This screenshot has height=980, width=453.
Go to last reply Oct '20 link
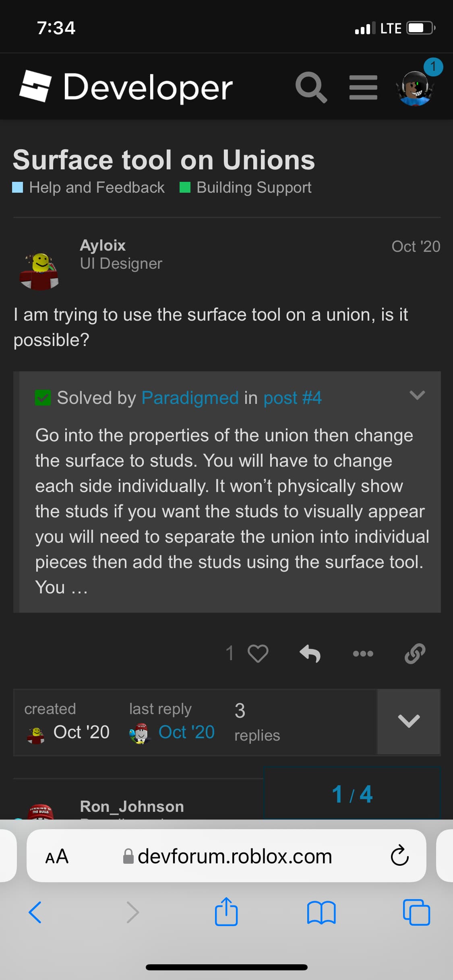click(186, 732)
